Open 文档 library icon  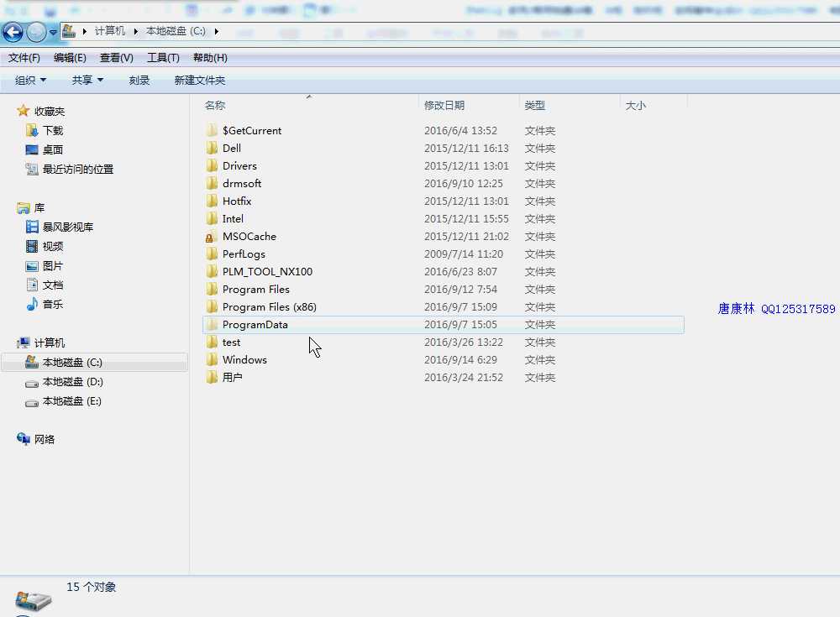(x=32, y=285)
